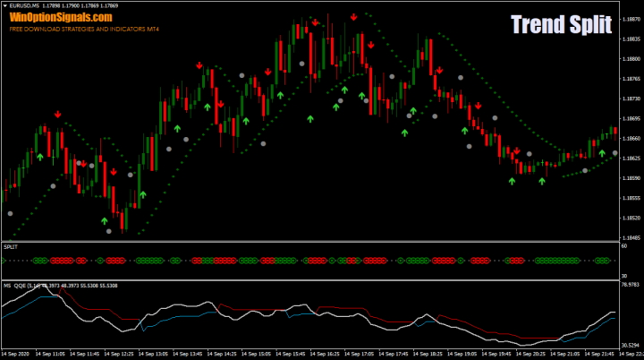Click the 60 level on SPLIT scale

point(623,245)
